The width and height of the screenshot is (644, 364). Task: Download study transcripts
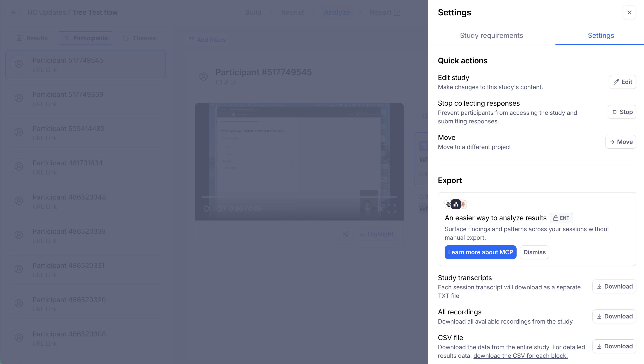(614, 286)
